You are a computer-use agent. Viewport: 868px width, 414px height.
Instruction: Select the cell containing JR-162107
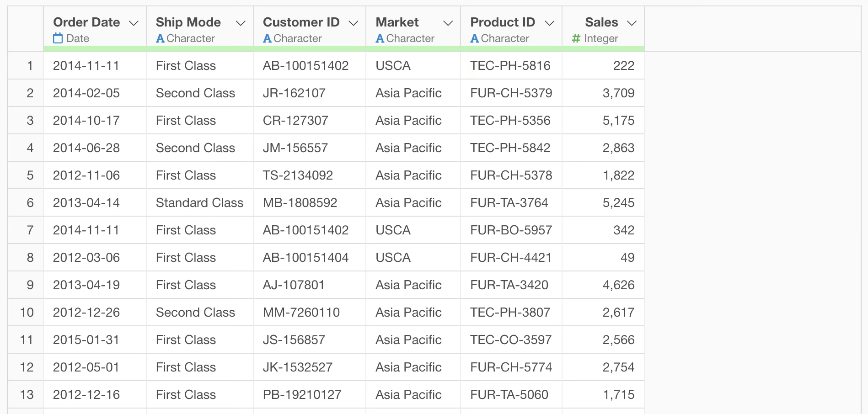294,93
